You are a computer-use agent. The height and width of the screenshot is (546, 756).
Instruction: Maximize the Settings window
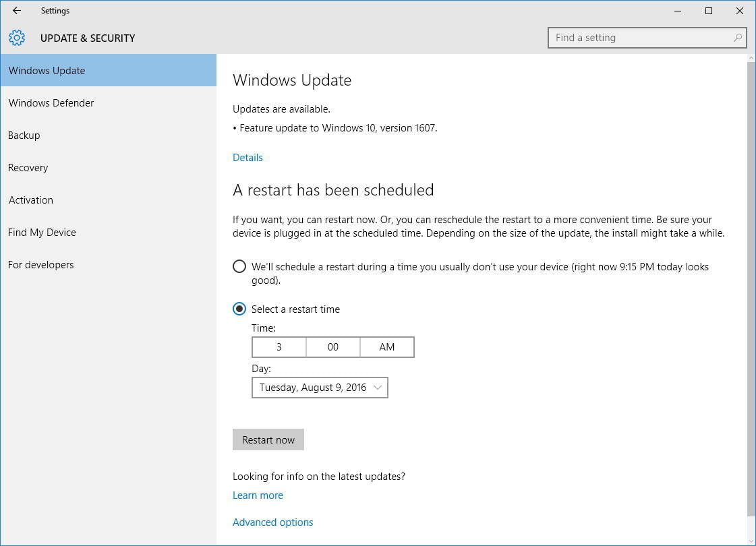click(x=709, y=11)
